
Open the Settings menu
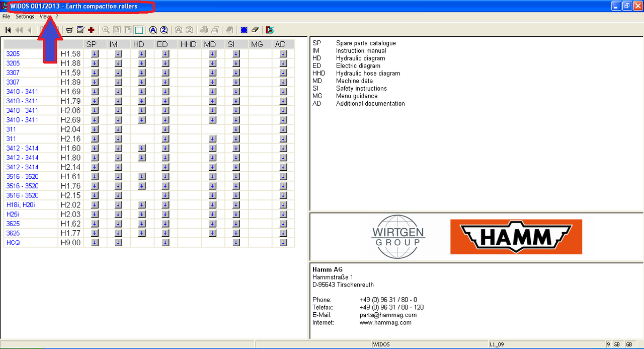[25, 17]
